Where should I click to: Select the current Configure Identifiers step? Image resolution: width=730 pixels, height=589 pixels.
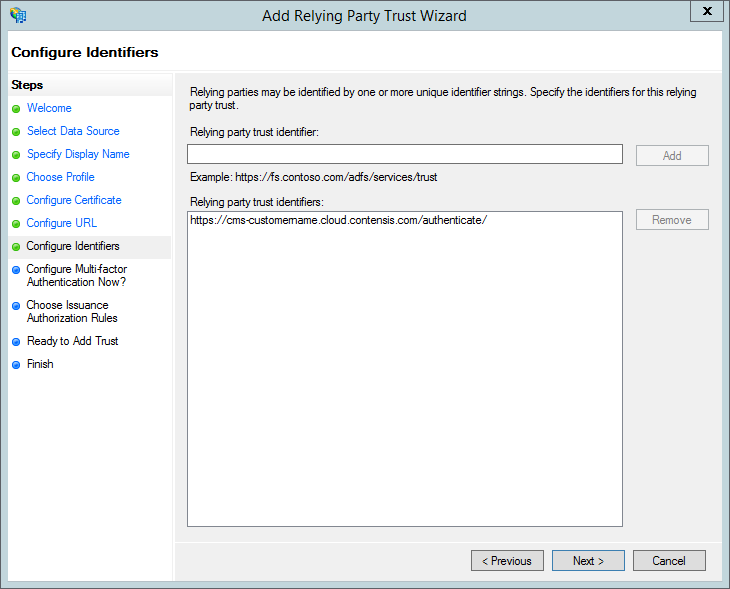coord(73,246)
